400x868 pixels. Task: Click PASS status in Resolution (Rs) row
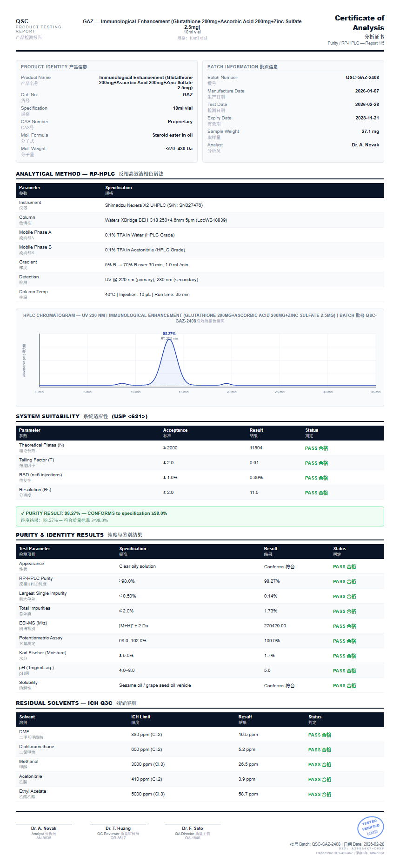[316, 493]
